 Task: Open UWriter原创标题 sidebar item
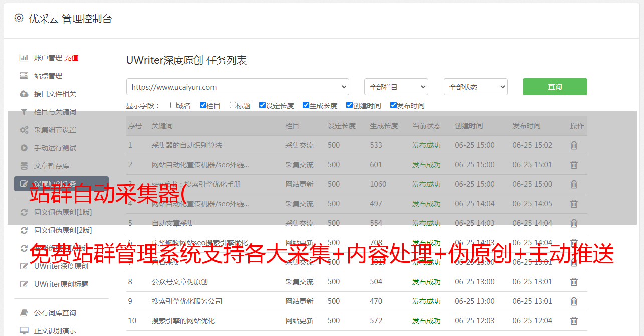coord(61,284)
